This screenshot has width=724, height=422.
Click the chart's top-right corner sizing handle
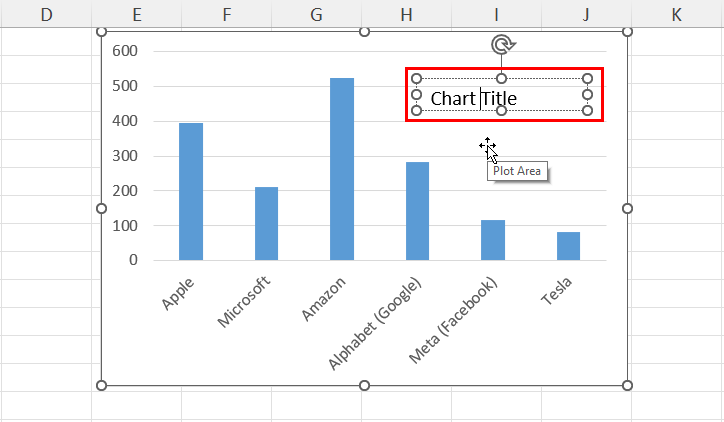tap(627, 31)
